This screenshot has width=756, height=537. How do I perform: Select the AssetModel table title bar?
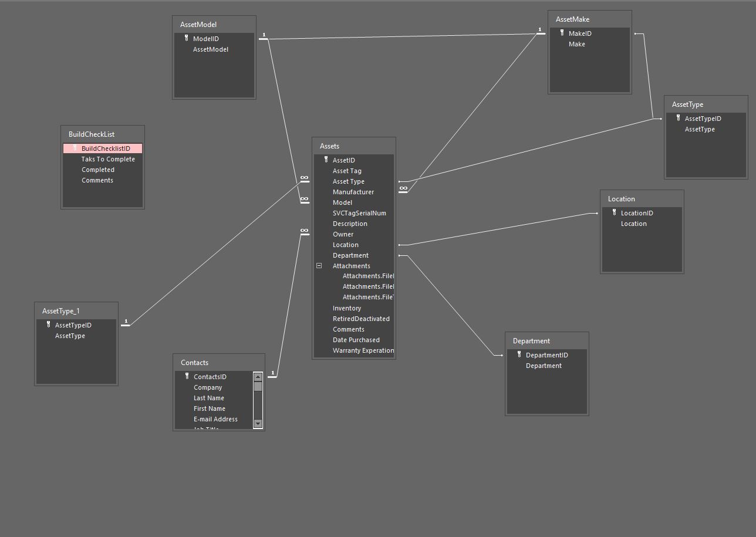(214, 25)
